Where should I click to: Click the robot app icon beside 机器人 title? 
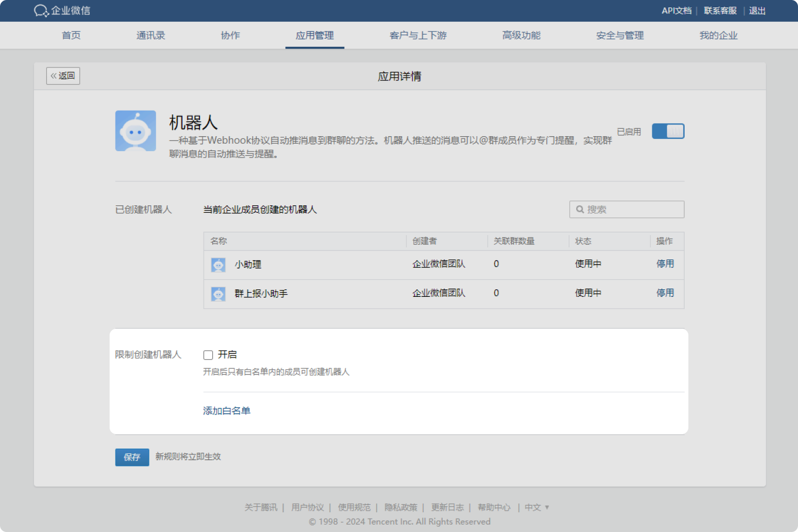[136, 130]
